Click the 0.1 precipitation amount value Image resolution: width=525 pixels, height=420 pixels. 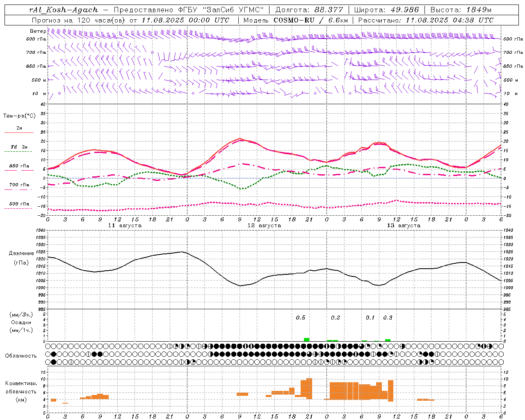[370, 317]
